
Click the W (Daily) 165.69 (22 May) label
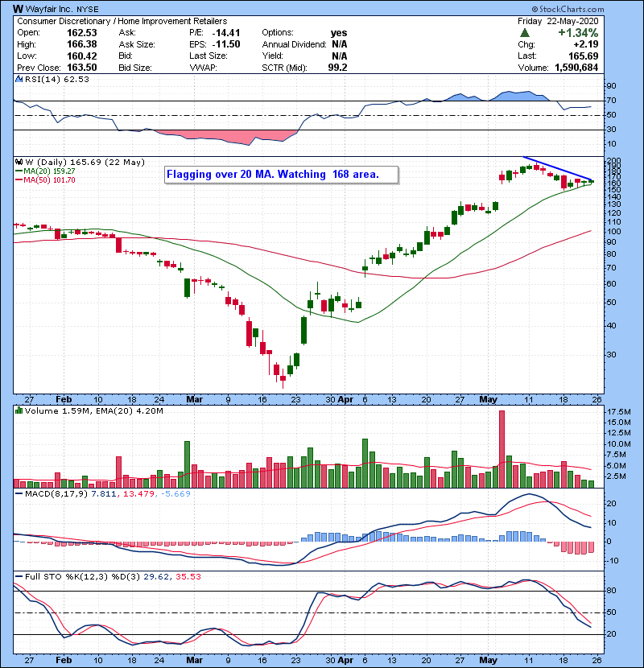tap(85, 163)
